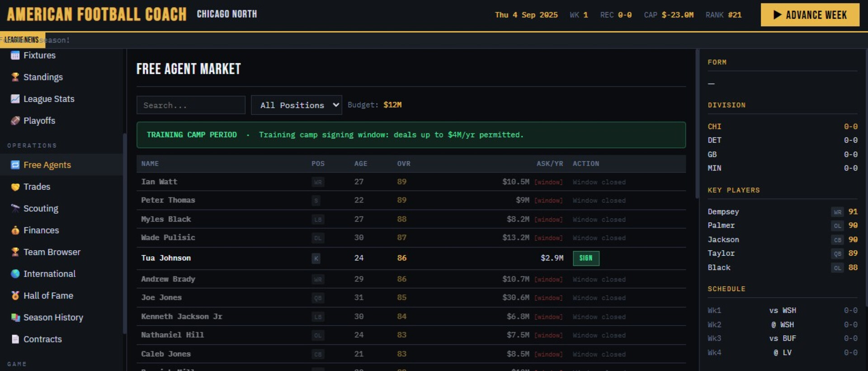This screenshot has width=868, height=371.
Task: Click the International globe icon
Action: pyautogui.click(x=15, y=274)
